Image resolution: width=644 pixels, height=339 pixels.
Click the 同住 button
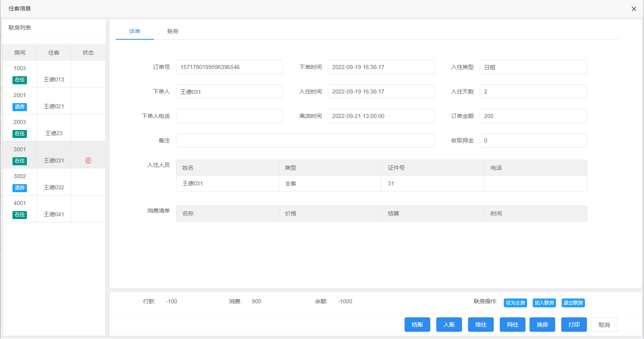point(513,325)
